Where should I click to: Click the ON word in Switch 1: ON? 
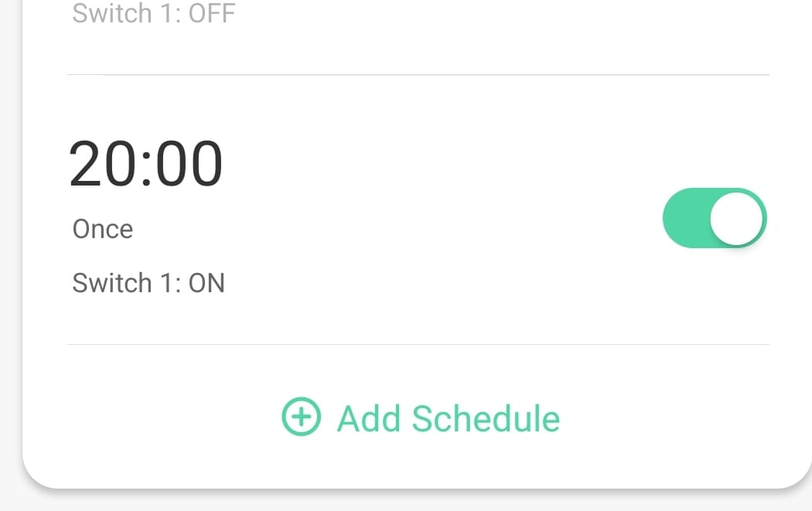point(206,283)
